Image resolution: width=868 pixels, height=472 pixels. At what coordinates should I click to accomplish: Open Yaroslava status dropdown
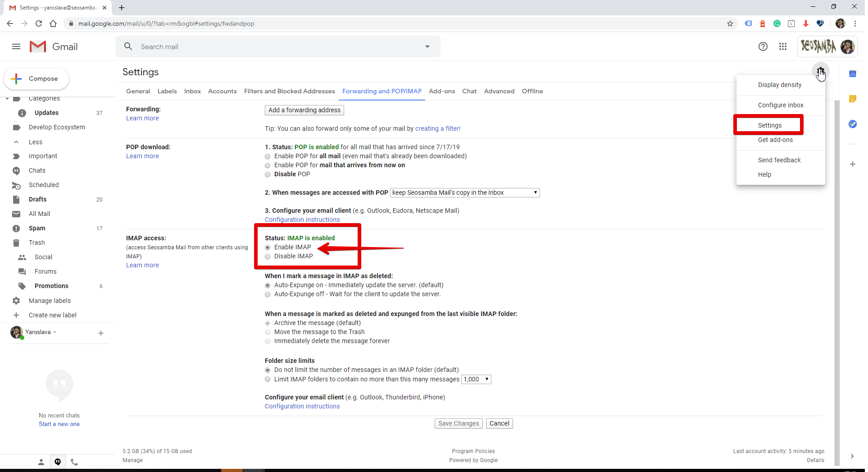click(x=55, y=332)
